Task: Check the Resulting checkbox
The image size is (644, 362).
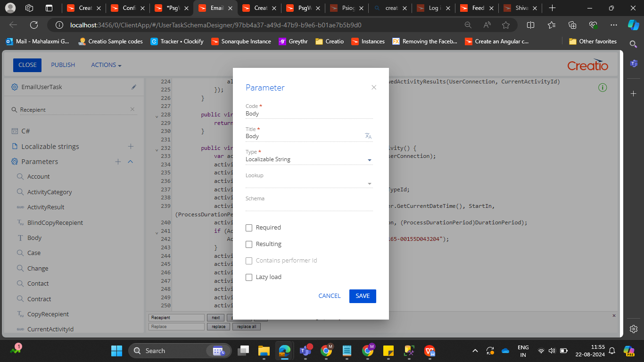Action: point(249,244)
